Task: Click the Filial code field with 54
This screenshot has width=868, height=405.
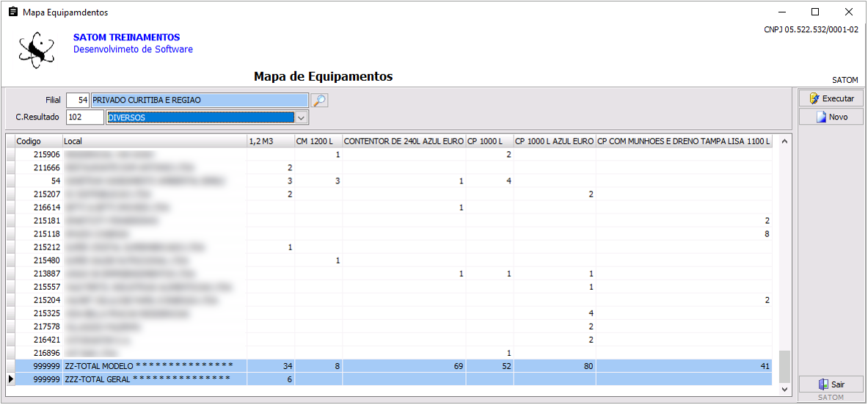Action: pyautogui.click(x=77, y=101)
